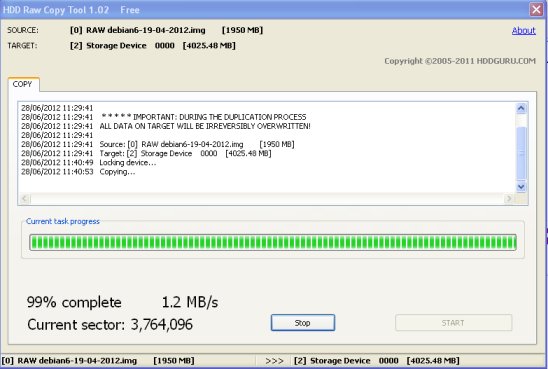Click the Stop button

pyautogui.click(x=303, y=323)
